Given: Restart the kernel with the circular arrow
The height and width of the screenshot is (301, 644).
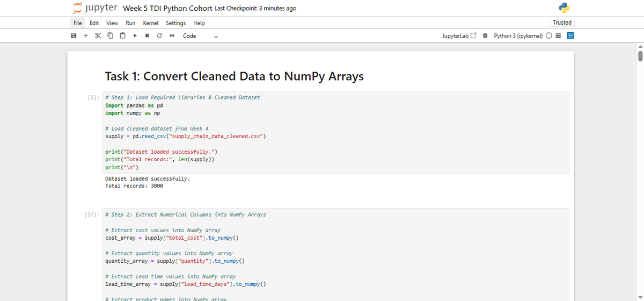Looking at the screenshot, I should pyautogui.click(x=159, y=36).
